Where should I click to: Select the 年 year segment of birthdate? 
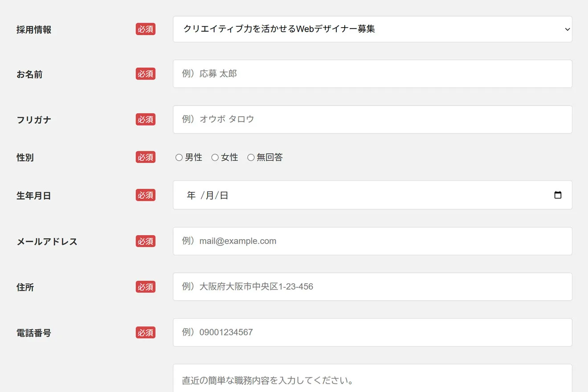[x=192, y=196]
